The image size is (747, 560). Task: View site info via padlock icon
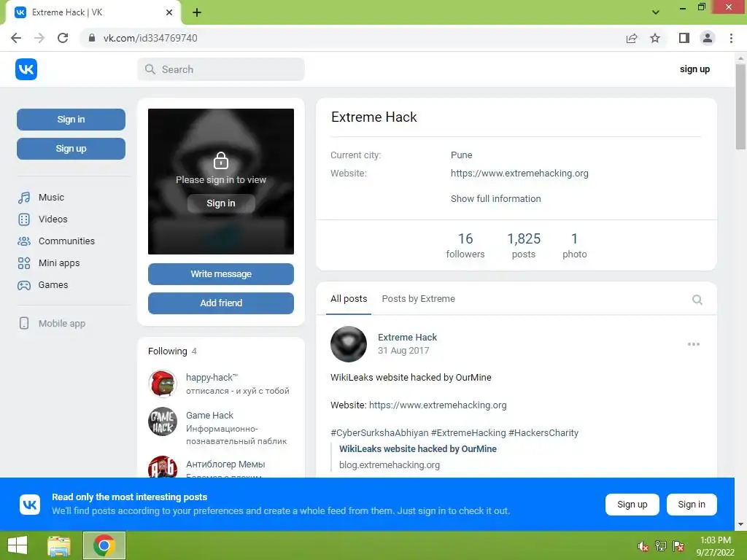click(x=92, y=38)
